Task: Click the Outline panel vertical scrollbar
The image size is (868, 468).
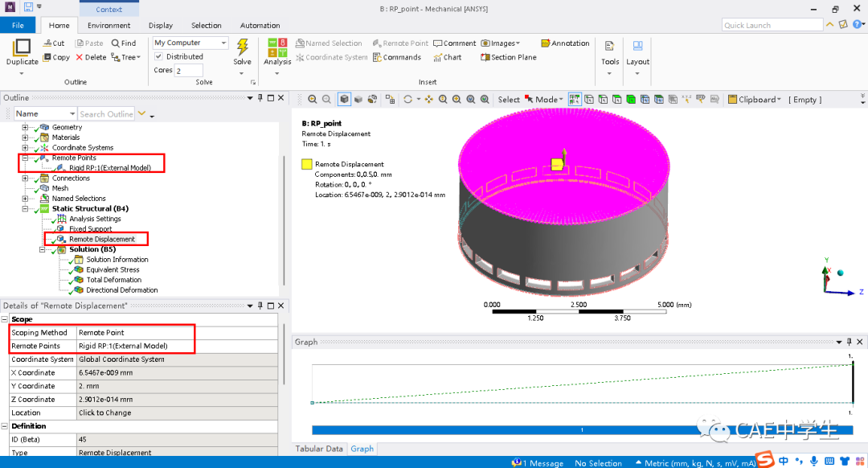Action: pyautogui.click(x=284, y=219)
